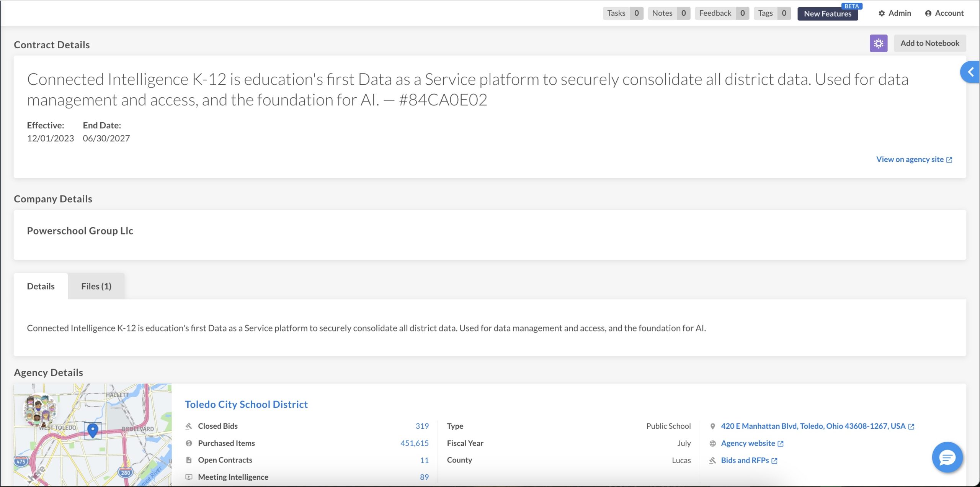Open the Notes counter button

[669, 13]
